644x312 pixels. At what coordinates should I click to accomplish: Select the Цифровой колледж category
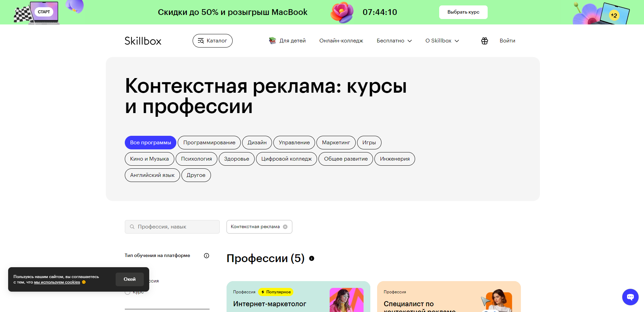click(287, 159)
